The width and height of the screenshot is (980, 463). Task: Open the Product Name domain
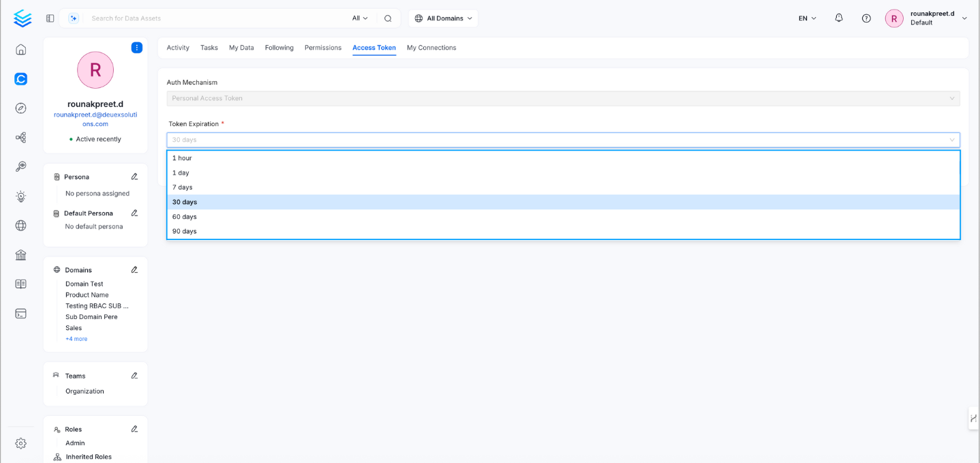(87, 295)
